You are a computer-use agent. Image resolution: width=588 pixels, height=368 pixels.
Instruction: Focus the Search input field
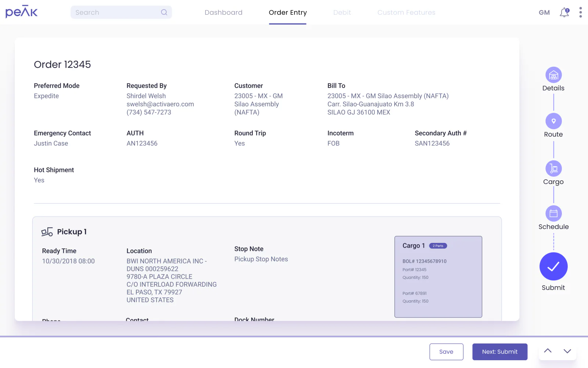pyautogui.click(x=121, y=12)
